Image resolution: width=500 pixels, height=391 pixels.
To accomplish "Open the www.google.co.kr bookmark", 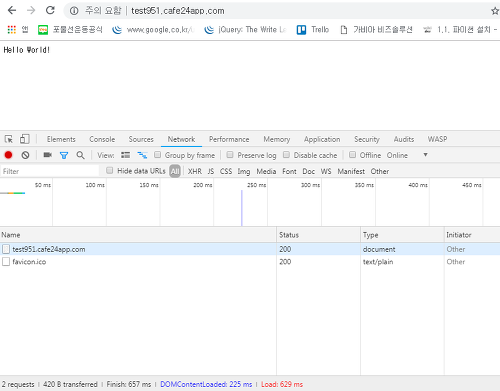I will [x=153, y=30].
